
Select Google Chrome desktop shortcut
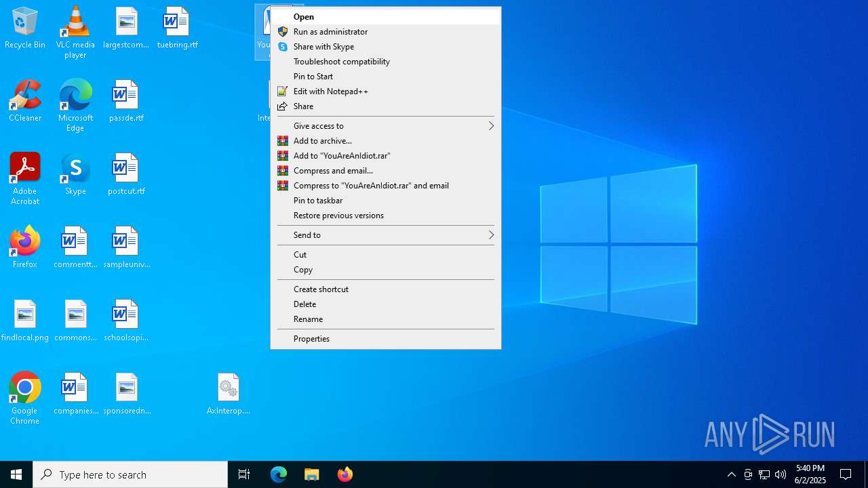[x=25, y=399]
